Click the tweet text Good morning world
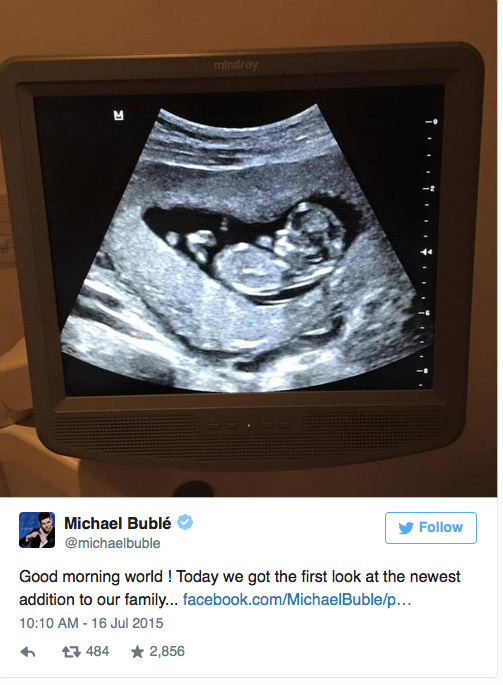503x685 pixels. 91,577
